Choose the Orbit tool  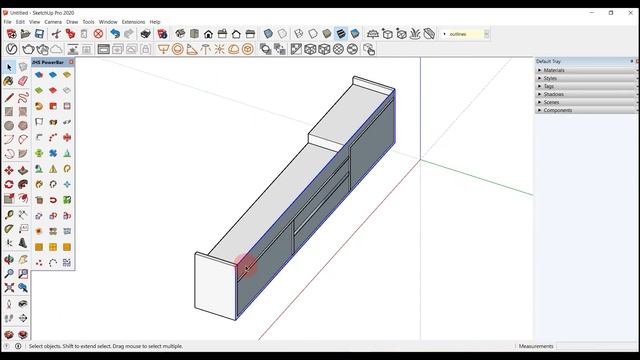[x=9, y=260]
